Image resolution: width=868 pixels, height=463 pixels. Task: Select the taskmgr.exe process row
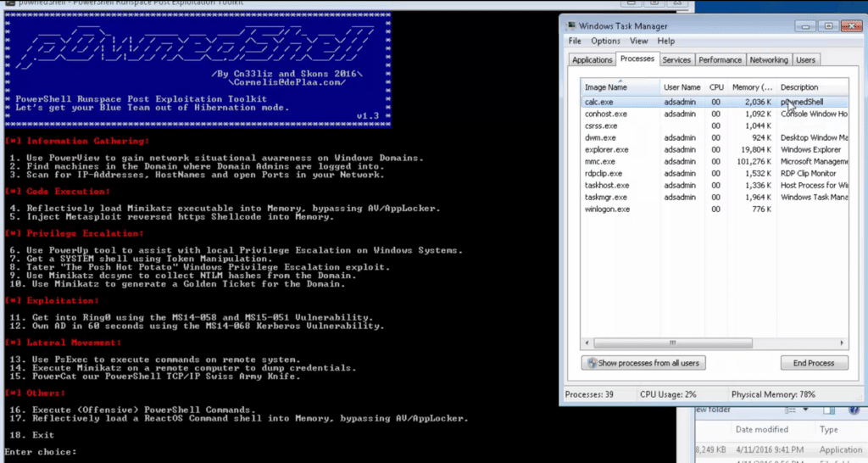coord(715,198)
